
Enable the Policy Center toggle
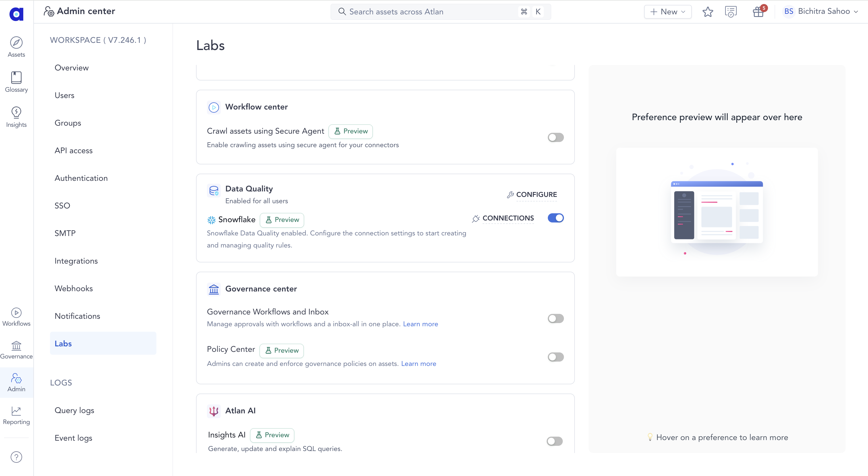tap(555, 357)
